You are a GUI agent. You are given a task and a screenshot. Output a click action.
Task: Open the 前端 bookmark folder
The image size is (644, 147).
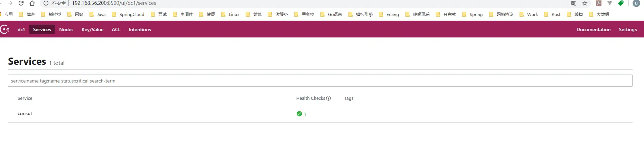tap(254, 14)
